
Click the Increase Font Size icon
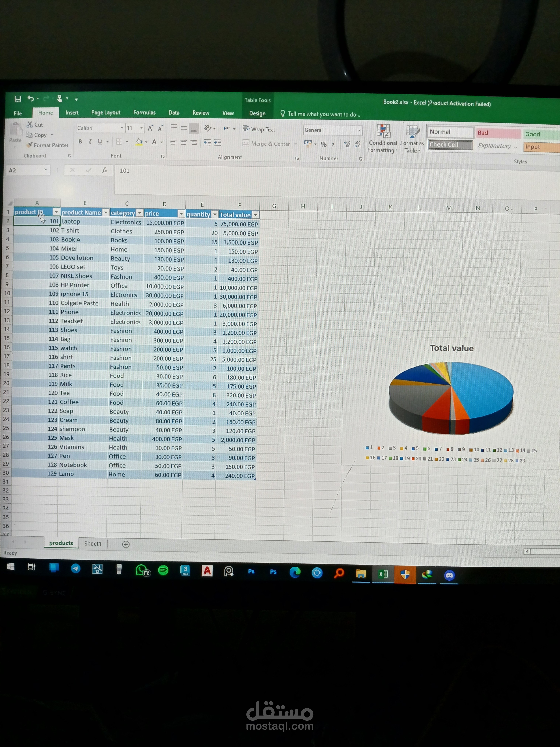[150, 128]
